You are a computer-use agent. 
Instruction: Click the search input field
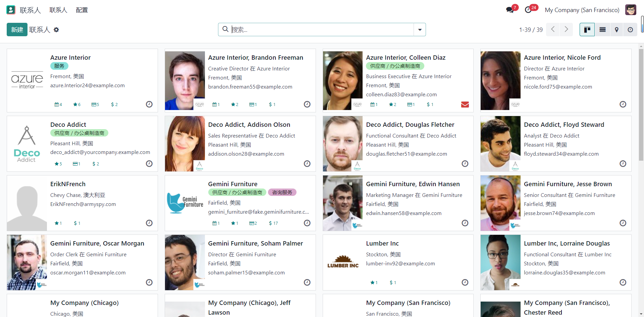(322, 30)
